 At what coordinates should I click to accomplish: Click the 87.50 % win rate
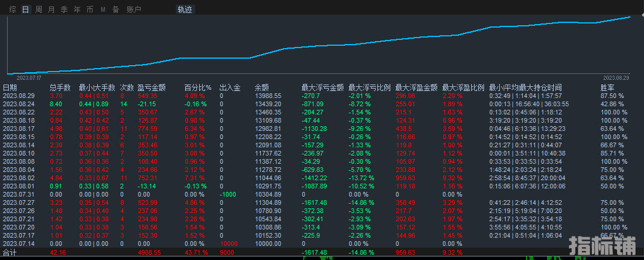pyautogui.click(x=612, y=96)
